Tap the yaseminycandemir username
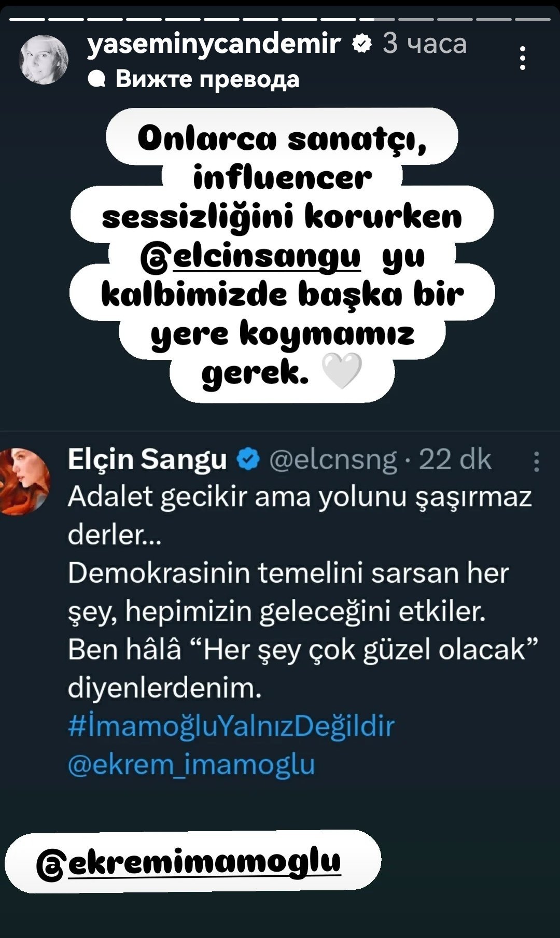The image size is (560, 938). (x=214, y=43)
